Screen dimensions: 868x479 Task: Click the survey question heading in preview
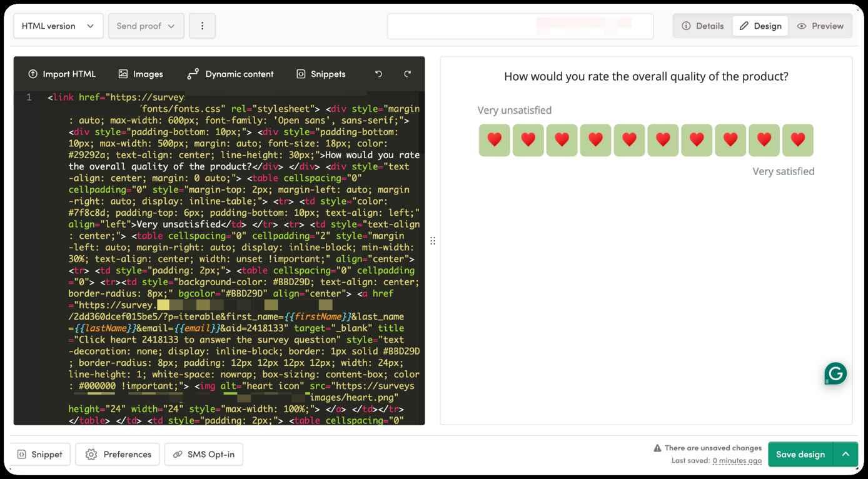[x=646, y=76]
